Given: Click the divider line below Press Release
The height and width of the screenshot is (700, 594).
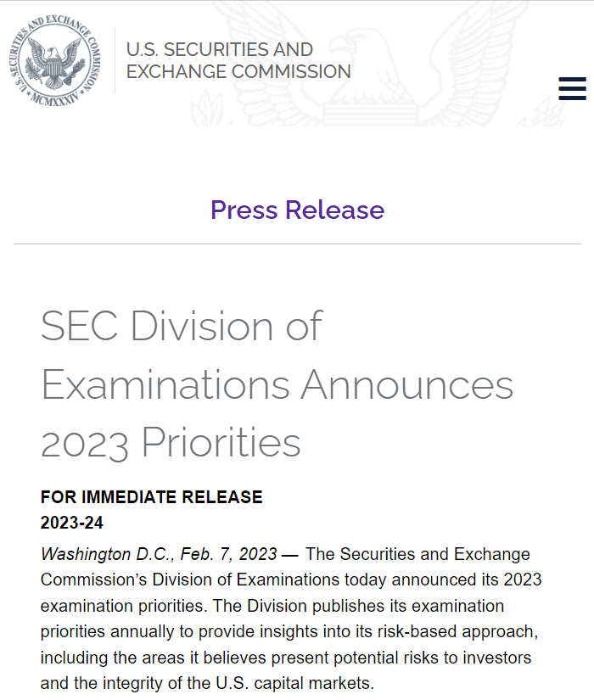Looking at the screenshot, I should [x=297, y=244].
